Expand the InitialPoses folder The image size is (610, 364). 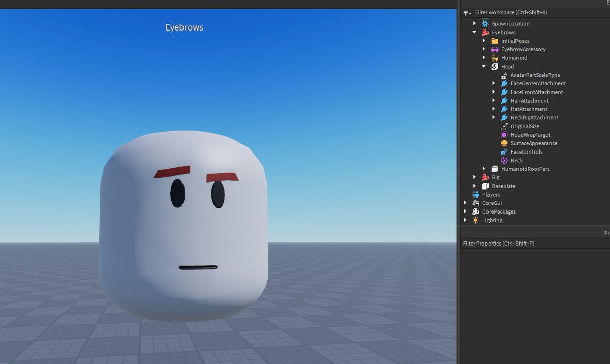point(484,41)
